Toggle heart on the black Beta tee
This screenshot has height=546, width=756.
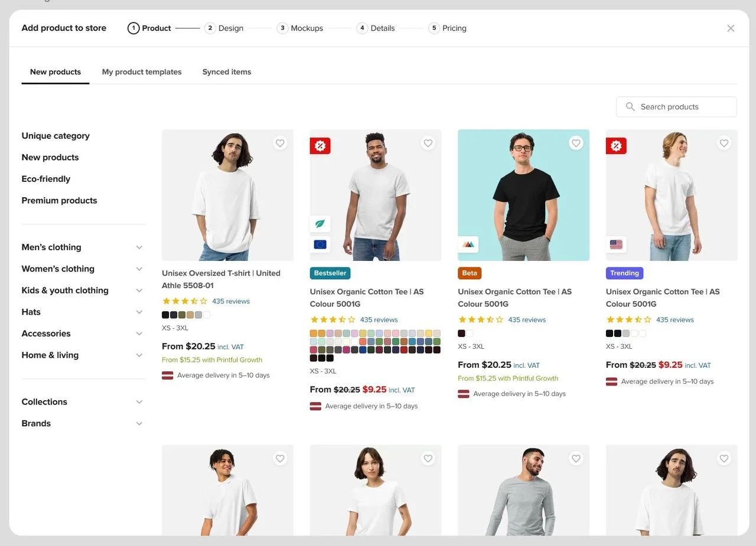click(576, 143)
